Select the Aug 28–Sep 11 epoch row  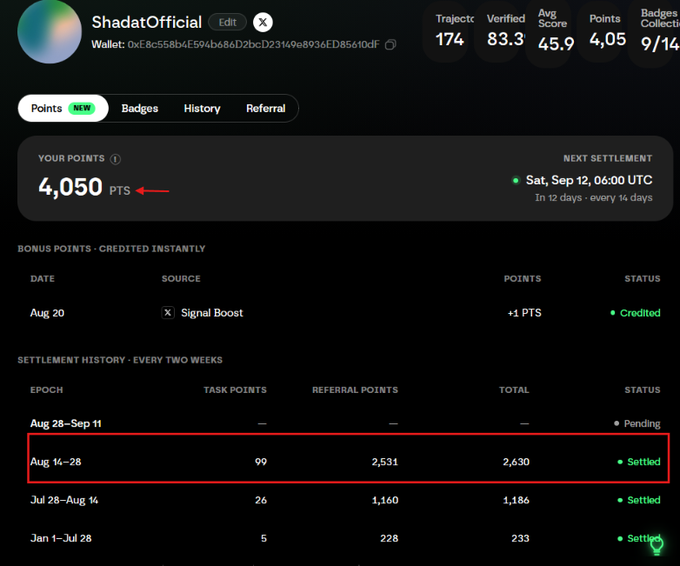click(x=345, y=423)
